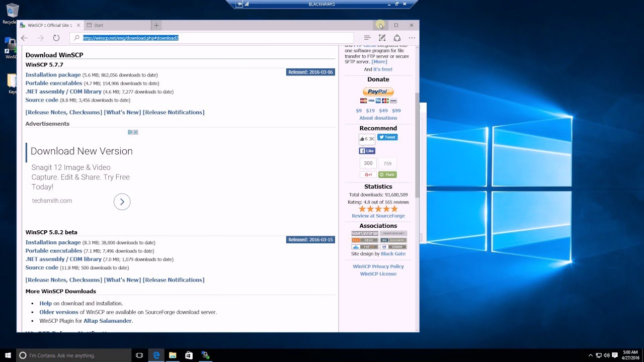Click the PayPal donate button
The width and height of the screenshot is (644, 362).
pyautogui.click(x=378, y=92)
